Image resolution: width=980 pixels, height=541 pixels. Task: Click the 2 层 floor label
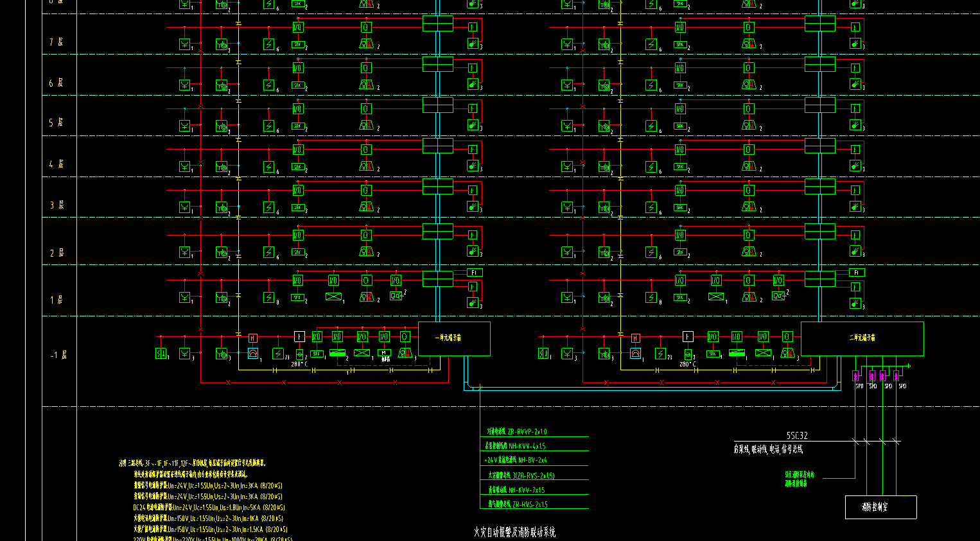click(x=57, y=253)
